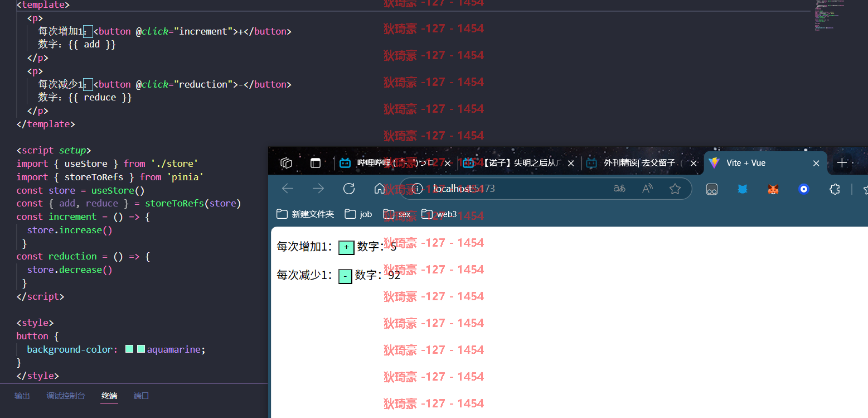Switch to the 外刊精读 tab
Image resolution: width=868 pixels, height=418 pixels.
point(642,163)
